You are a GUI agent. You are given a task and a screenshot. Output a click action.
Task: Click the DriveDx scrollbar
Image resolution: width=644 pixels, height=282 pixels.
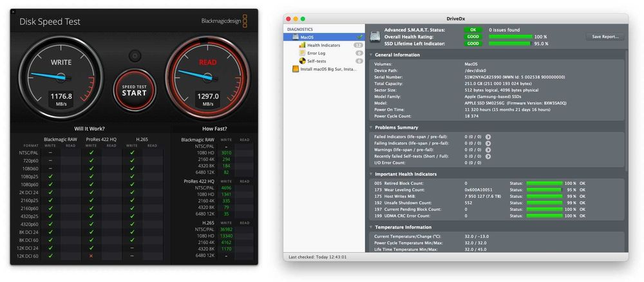[x=626, y=111]
